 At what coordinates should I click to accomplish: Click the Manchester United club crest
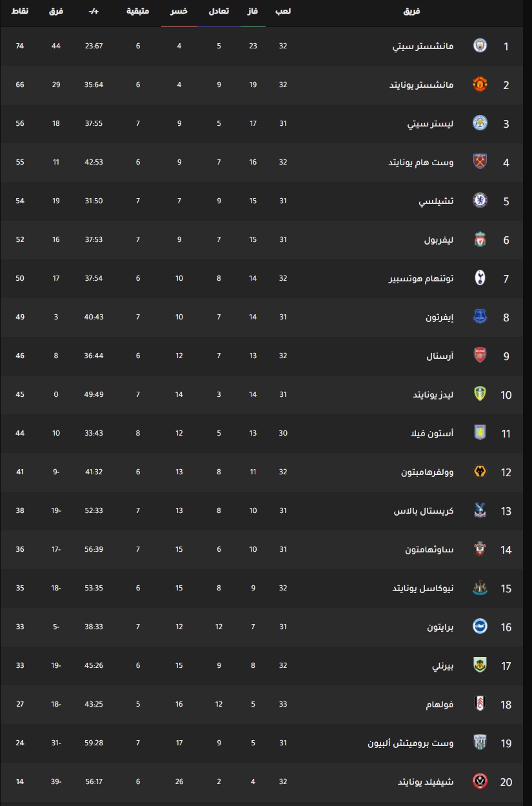pyautogui.click(x=480, y=85)
